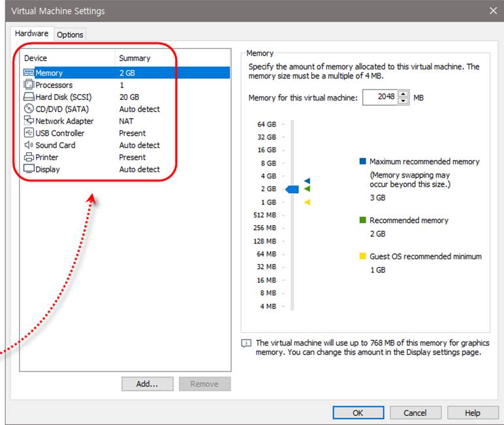504x425 pixels.
Task: Select the Processors chip icon
Action: (x=29, y=85)
